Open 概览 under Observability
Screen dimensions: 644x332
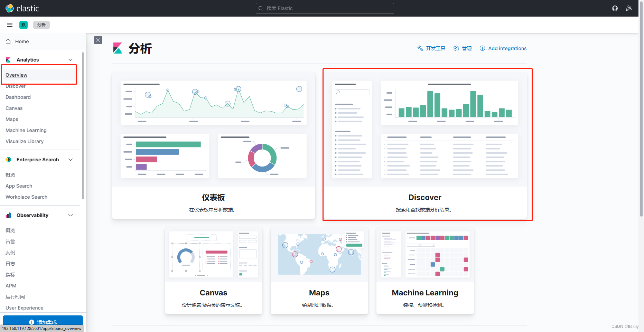(x=10, y=230)
